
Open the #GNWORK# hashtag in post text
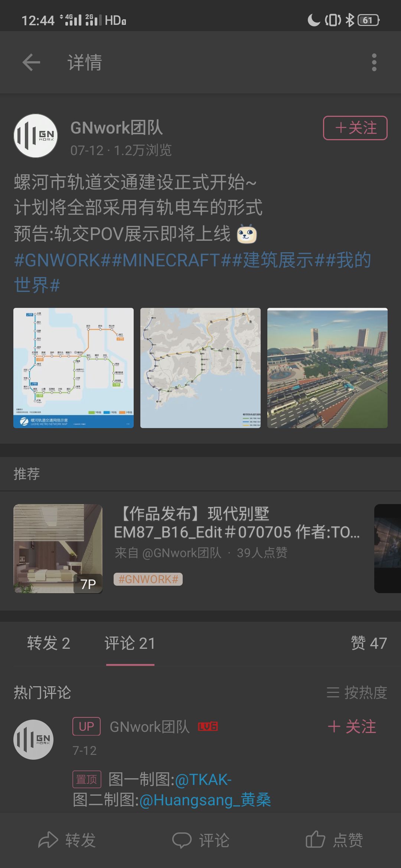pyautogui.click(x=63, y=260)
